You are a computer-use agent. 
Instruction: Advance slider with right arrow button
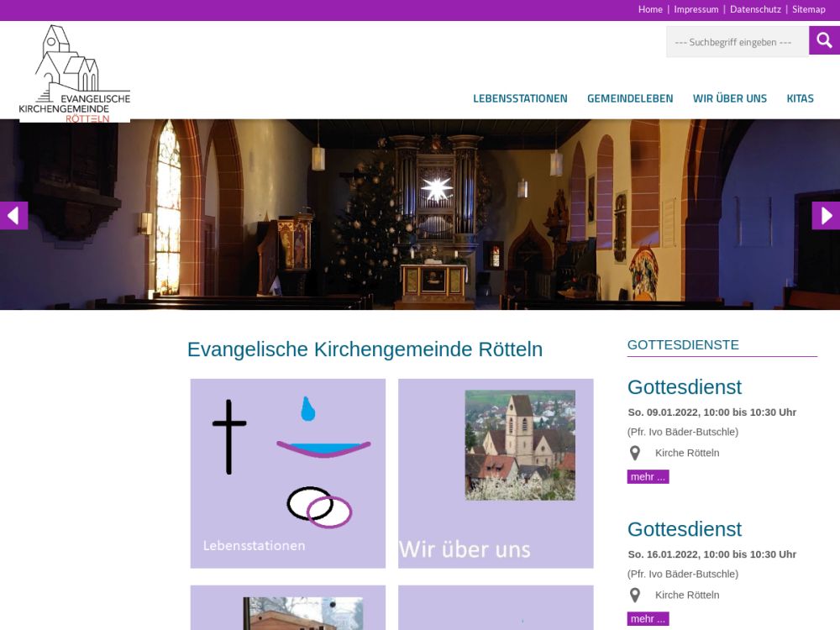pos(826,216)
